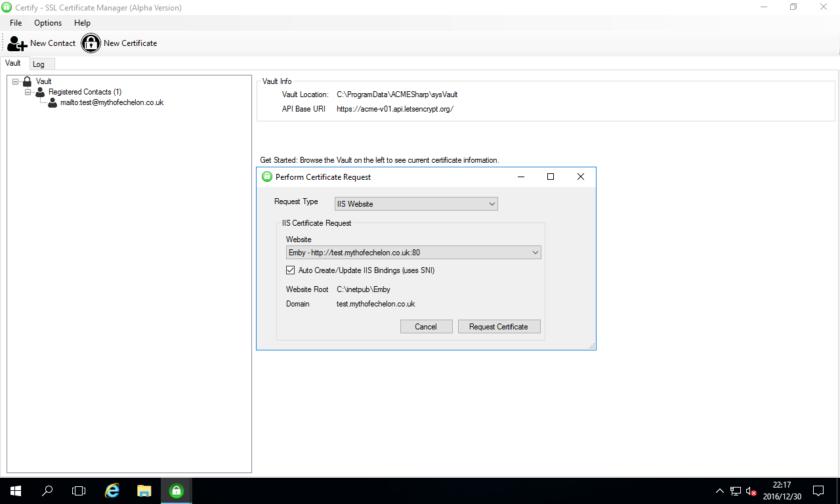This screenshot has height=504, width=840.
Task: Click the API Base URI label
Action: pyautogui.click(x=303, y=109)
